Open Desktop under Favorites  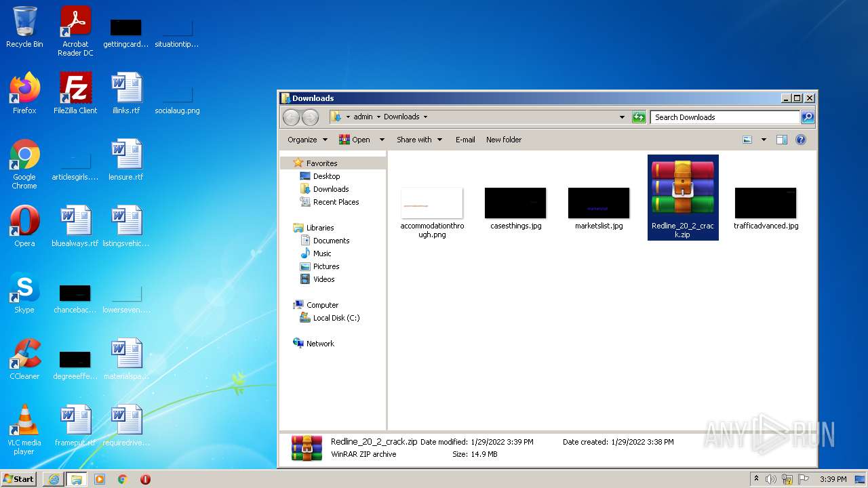[x=326, y=176]
